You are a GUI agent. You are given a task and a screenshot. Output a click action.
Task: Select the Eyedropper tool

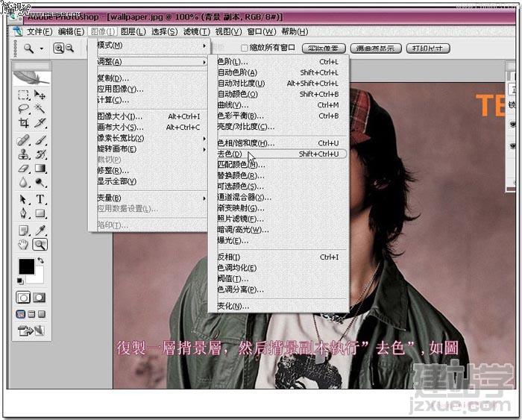point(40,231)
